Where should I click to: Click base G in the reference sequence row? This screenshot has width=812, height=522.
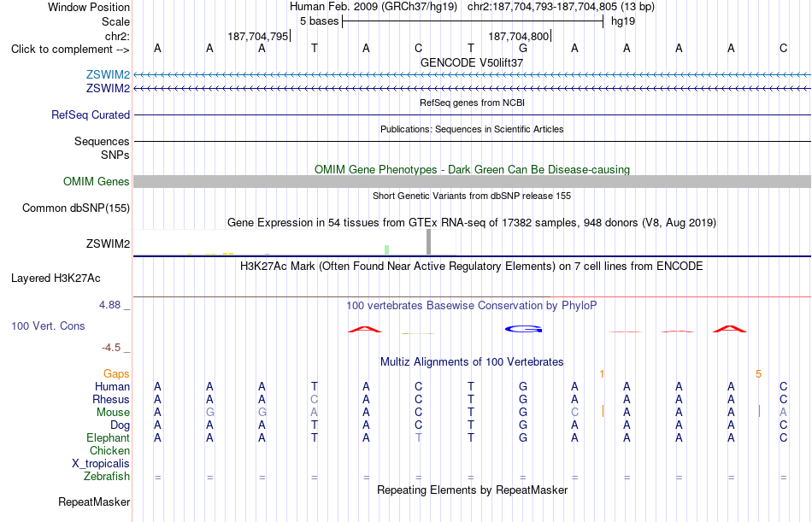pos(523,49)
